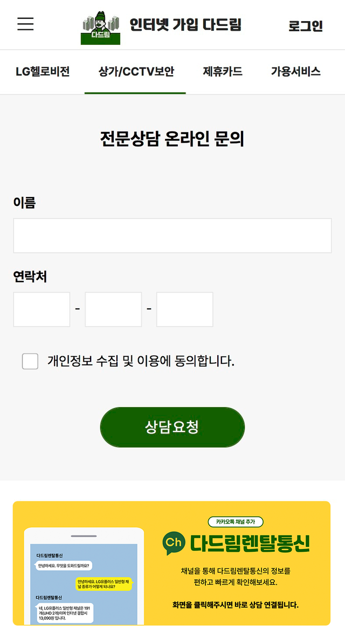Select the 상가/CCTV보안 tab
Viewport: 345px width, 644px height.
pyautogui.click(x=135, y=71)
